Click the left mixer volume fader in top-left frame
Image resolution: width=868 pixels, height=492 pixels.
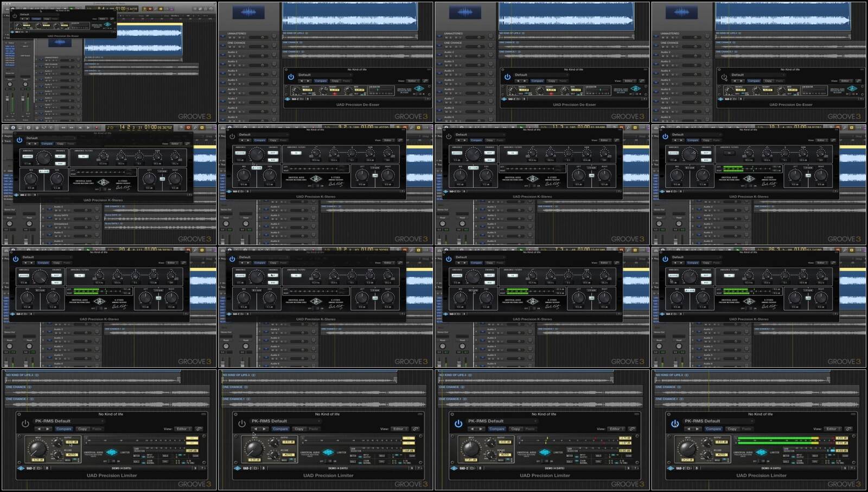point(7,98)
